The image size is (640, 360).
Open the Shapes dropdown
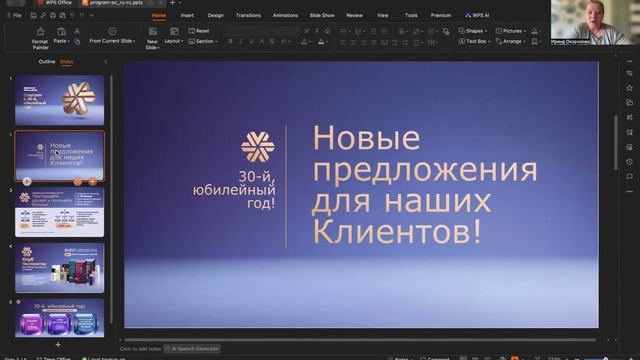coord(473,31)
